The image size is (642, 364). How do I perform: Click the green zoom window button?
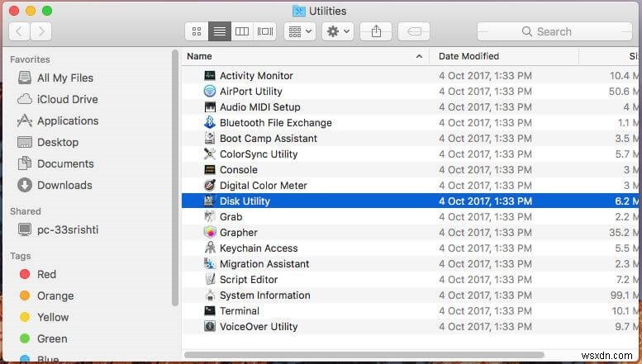coord(47,11)
